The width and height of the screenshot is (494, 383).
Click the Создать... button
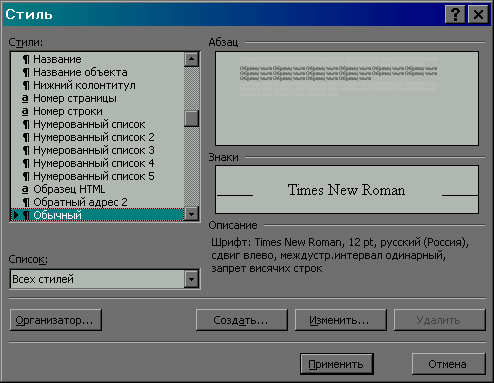pyautogui.click(x=242, y=320)
